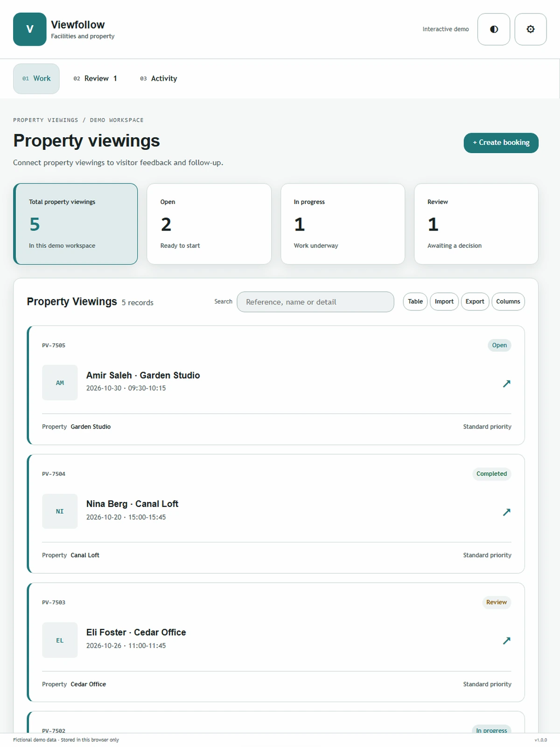Click the date 2026-10-20 · 15:00-15:45

[126, 517]
